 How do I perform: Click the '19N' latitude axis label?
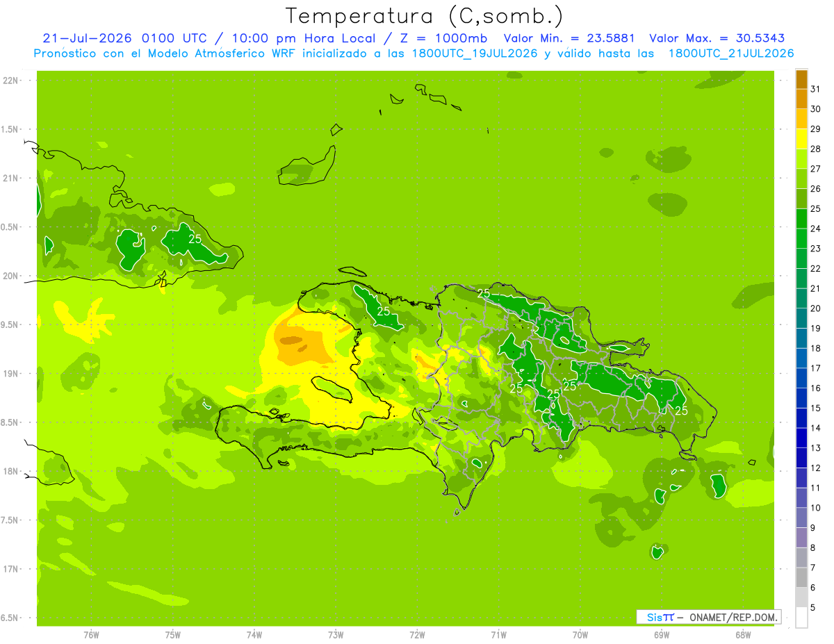pyautogui.click(x=12, y=374)
